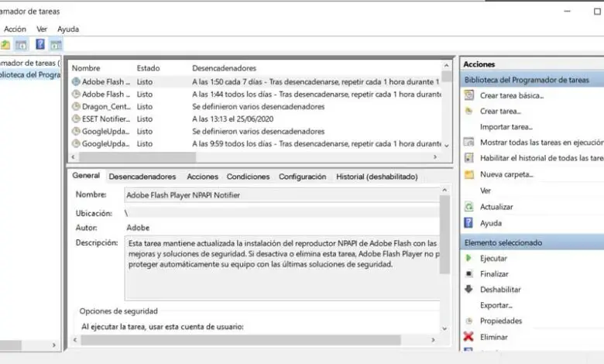604x364 pixels.
Task: Switch to the Desencadenadores tab
Action: pyautogui.click(x=142, y=177)
